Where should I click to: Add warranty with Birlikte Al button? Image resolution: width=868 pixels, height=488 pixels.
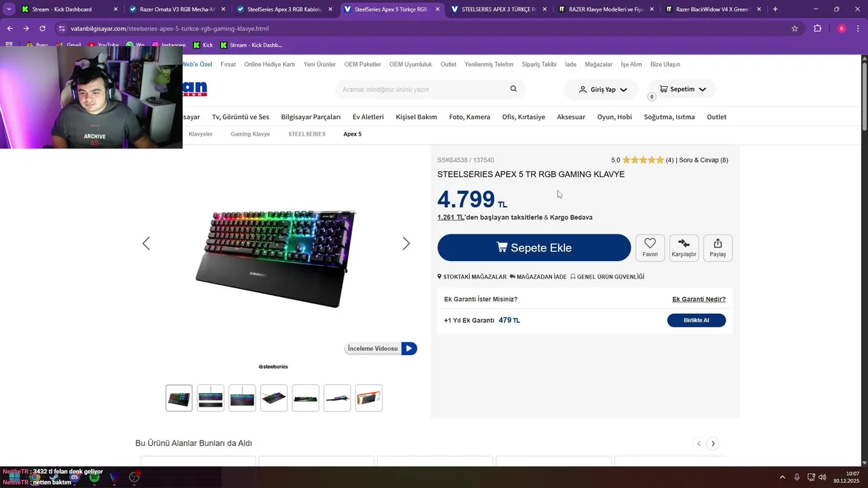696,320
